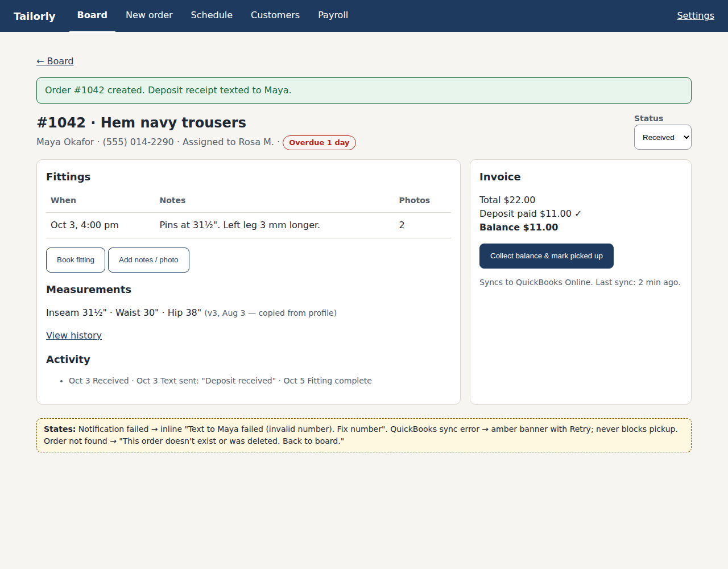Click the Deposit paid $11.00 line
The height and width of the screenshot is (569, 728).
pos(531,213)
